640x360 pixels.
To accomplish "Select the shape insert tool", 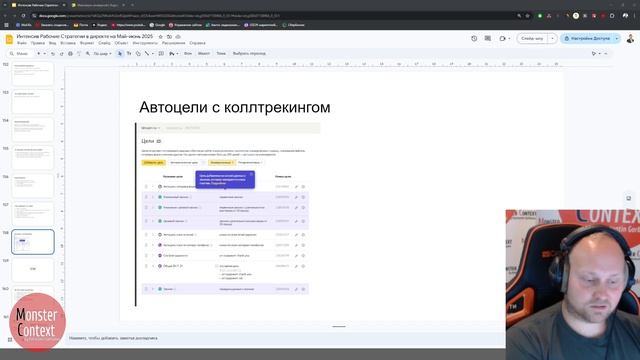I will [138, 53].
